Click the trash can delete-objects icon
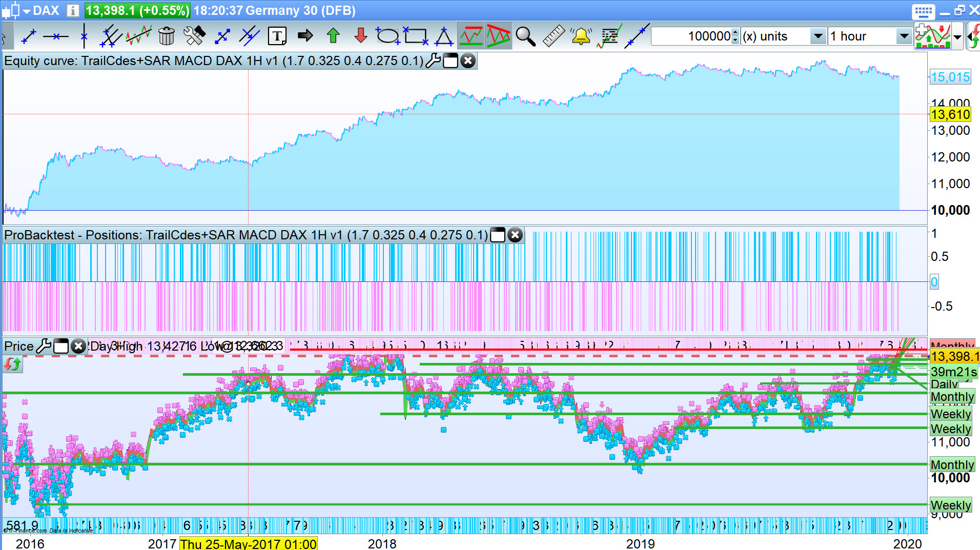This screenshot has height=550, width=980. [167, 36]
